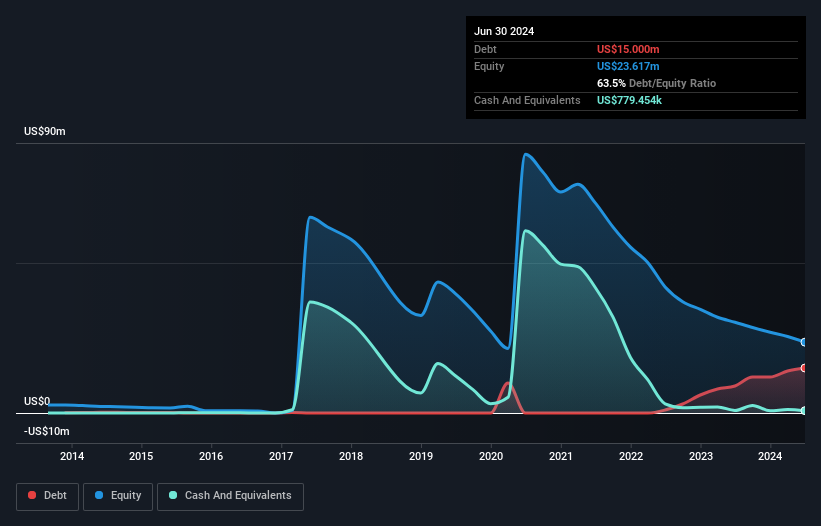Viewport: 821px width, 526px height.
Task: Click the red Debt endpoint marker
Action: click(x=804, y=368)
